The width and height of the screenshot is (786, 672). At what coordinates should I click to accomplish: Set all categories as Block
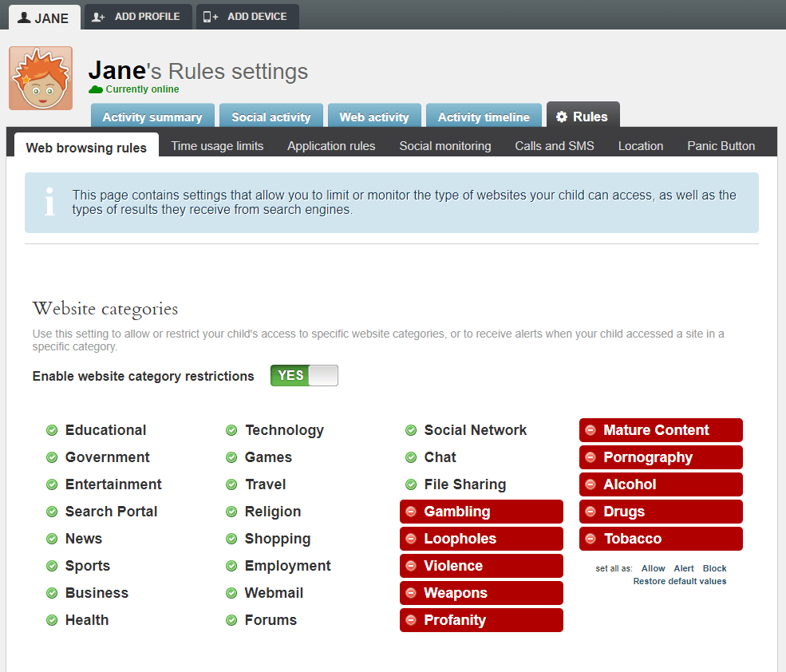714,568
